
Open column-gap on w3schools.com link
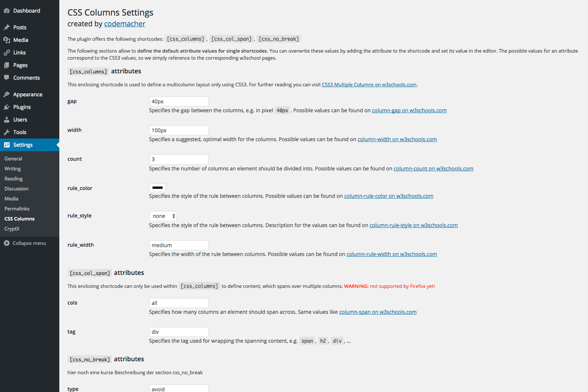409,110
